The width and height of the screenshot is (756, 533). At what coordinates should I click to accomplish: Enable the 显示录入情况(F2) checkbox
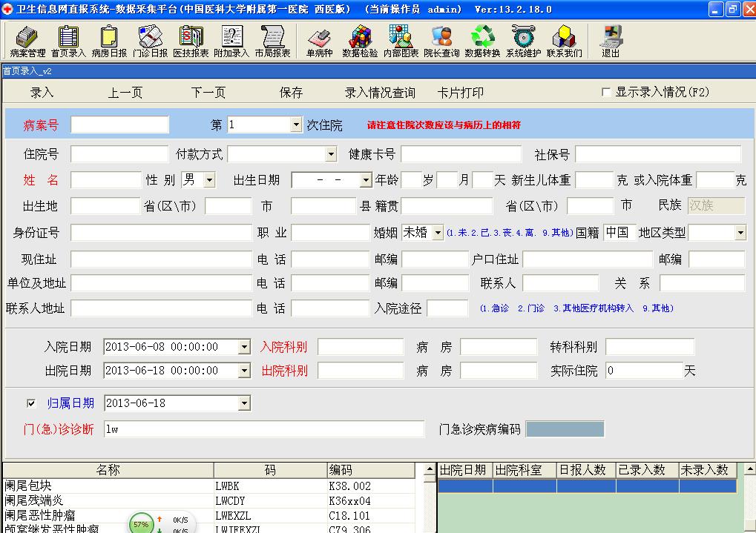point(607,93)
